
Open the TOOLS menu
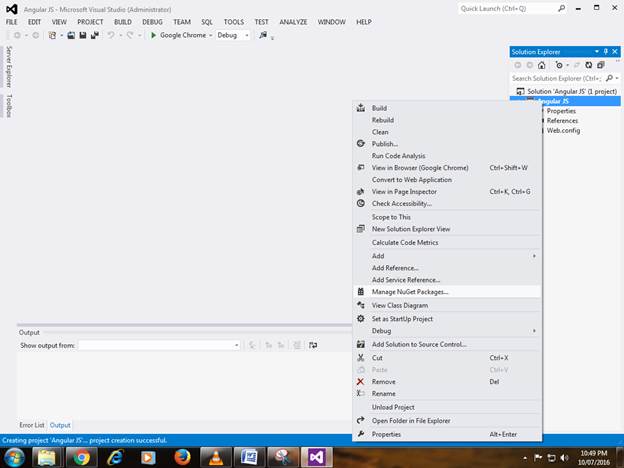click(234, 22)
